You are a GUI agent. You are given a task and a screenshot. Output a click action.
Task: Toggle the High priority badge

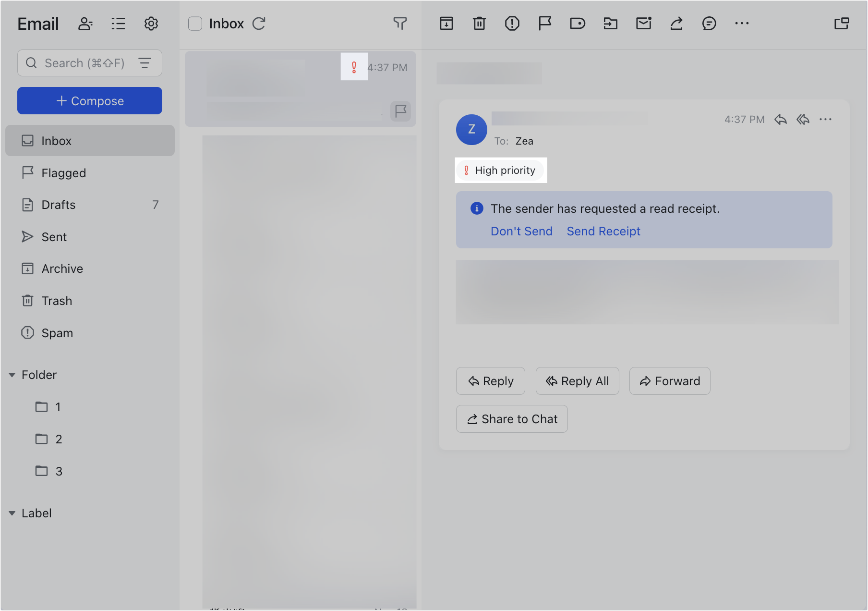point(500,170)
